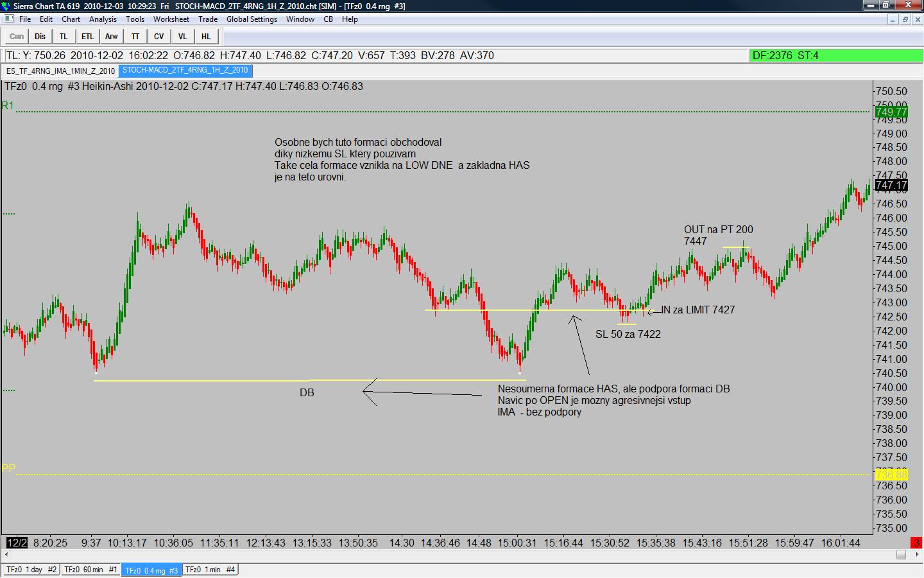Click the R1 level label
This screenshot has width=924, height=578.
(8, 106)
